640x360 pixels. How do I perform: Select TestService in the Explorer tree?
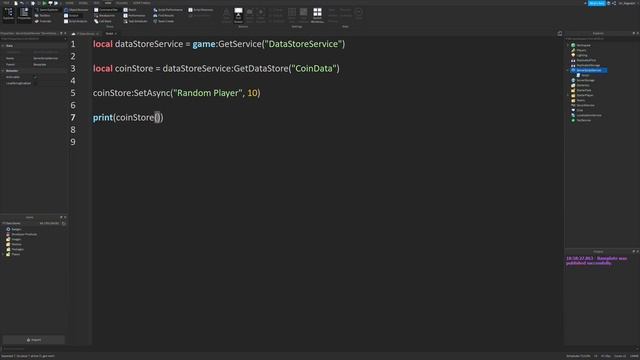pyautogui.click(x=581, y=120)
